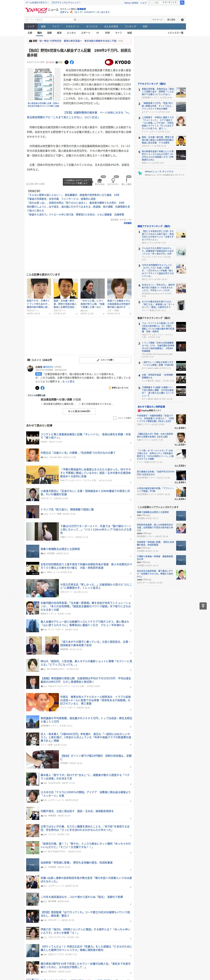Share the article on X

click(x=66, y=62)
